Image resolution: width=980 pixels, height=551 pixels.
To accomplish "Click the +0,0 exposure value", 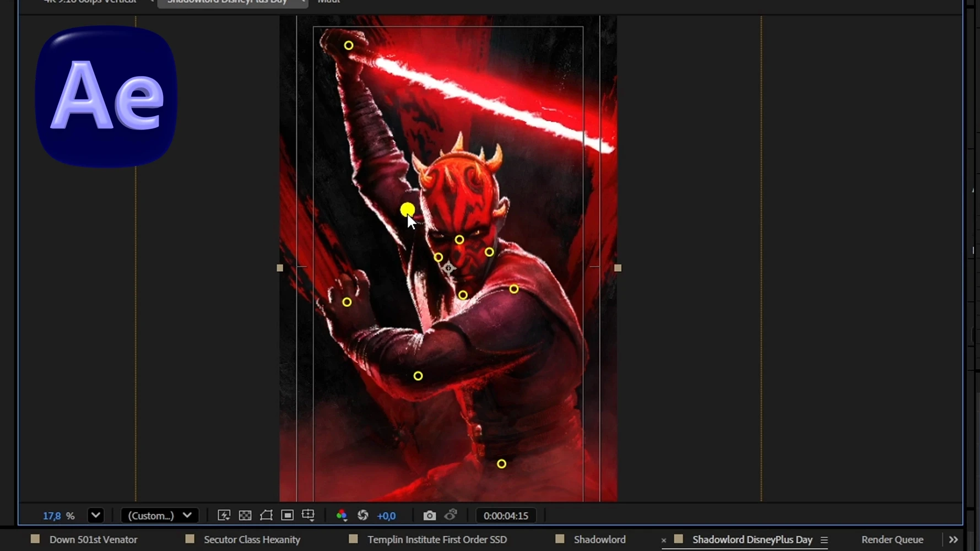I will tap(386, 516).
